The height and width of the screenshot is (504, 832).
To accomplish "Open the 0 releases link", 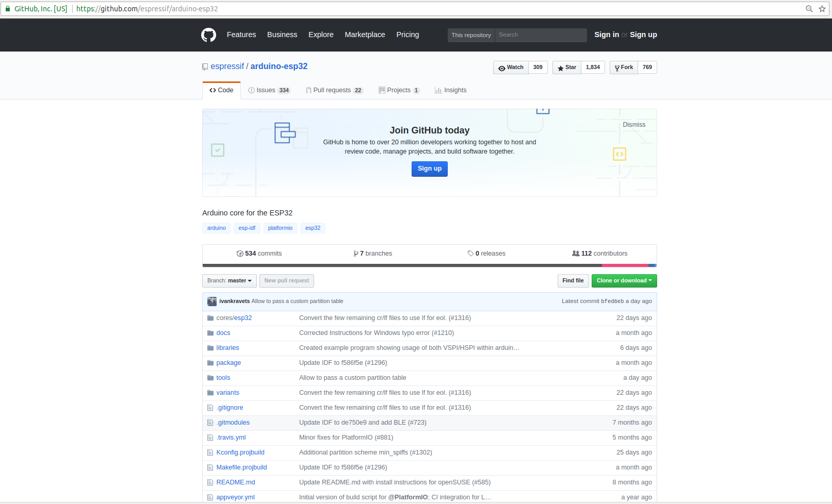I will 486,254.
